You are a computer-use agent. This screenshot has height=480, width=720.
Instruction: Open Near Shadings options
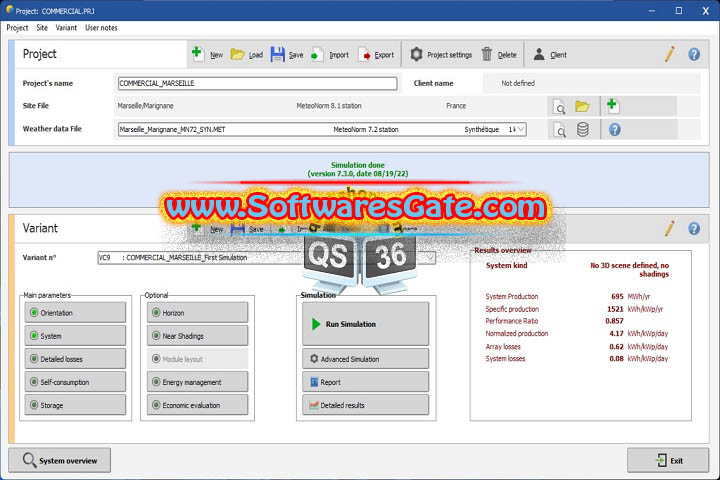click(197, 336)
